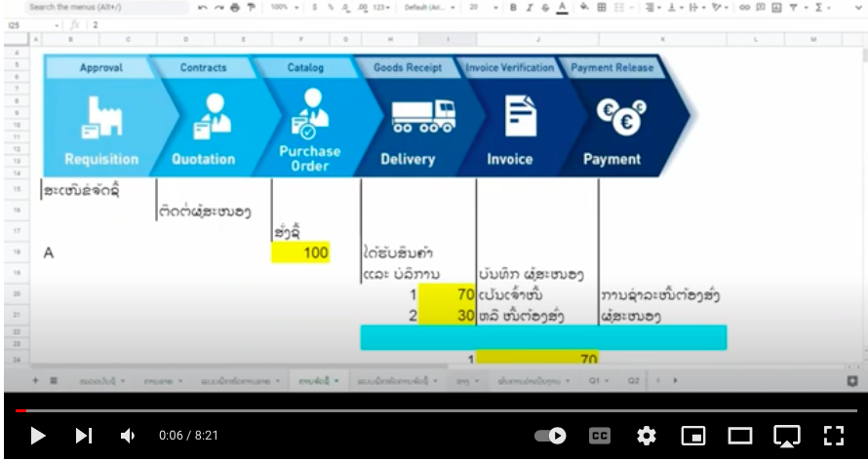Mute the video volume speaker icon
The height and width of the screenshot is (461, 868).
129,436
